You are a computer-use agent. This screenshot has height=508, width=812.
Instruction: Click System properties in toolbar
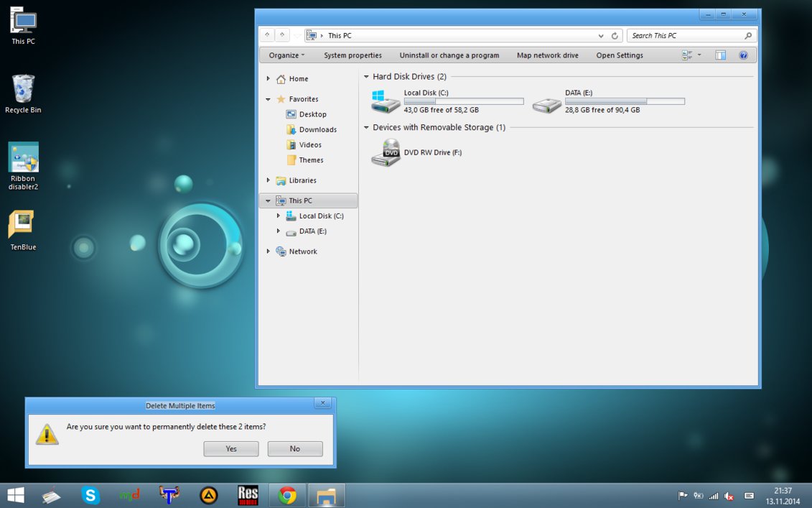click(353, 55)
